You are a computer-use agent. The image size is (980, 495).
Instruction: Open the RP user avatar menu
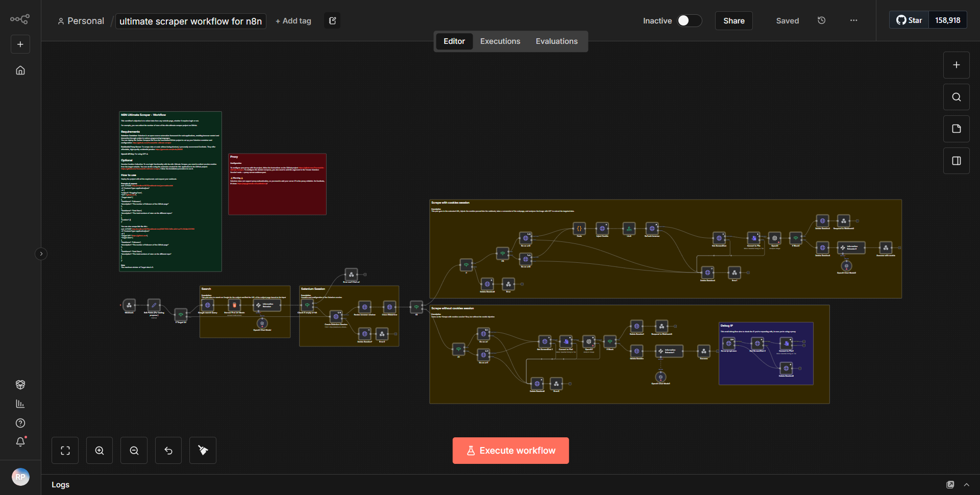point(20,477)
